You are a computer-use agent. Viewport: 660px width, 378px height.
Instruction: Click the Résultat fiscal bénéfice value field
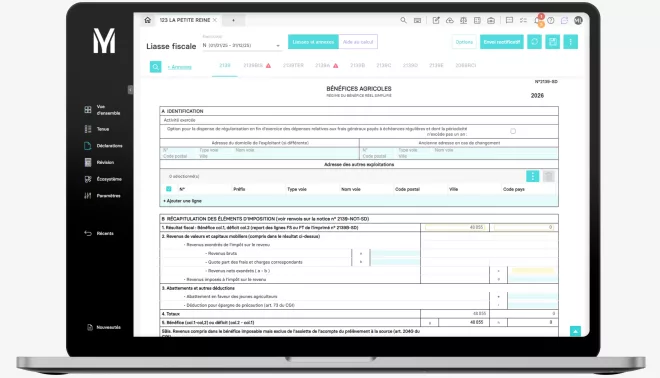[x=456, y=227]
